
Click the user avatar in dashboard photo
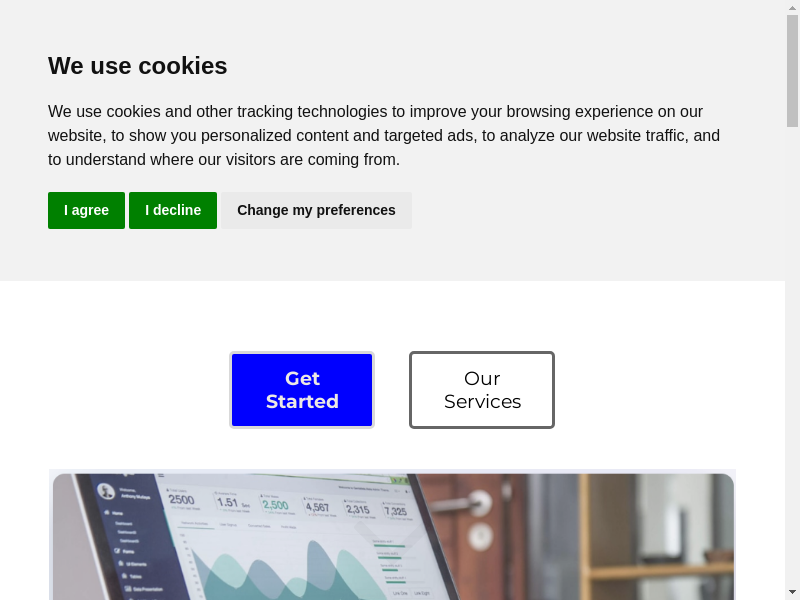pyautogui.click(x=106, y=491)
